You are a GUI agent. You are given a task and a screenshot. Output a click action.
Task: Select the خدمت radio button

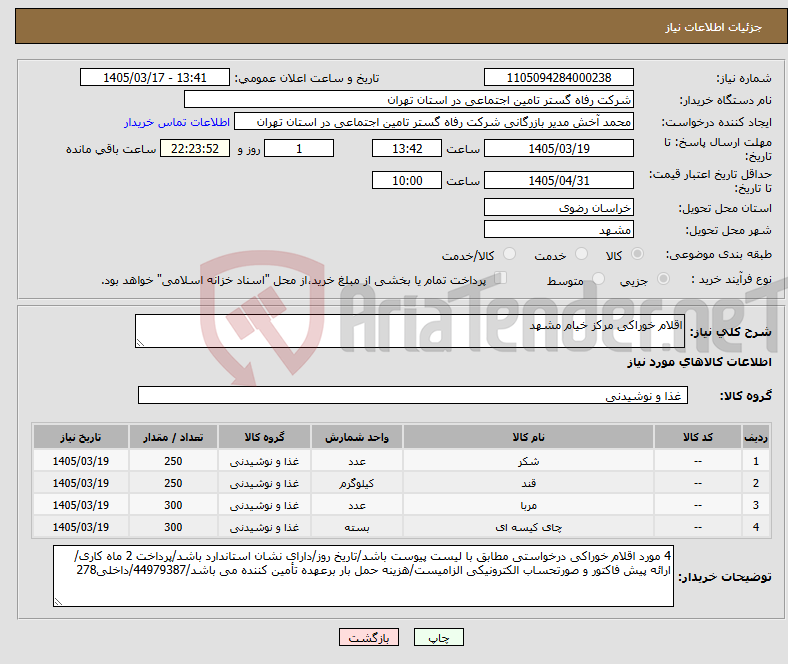581,254
